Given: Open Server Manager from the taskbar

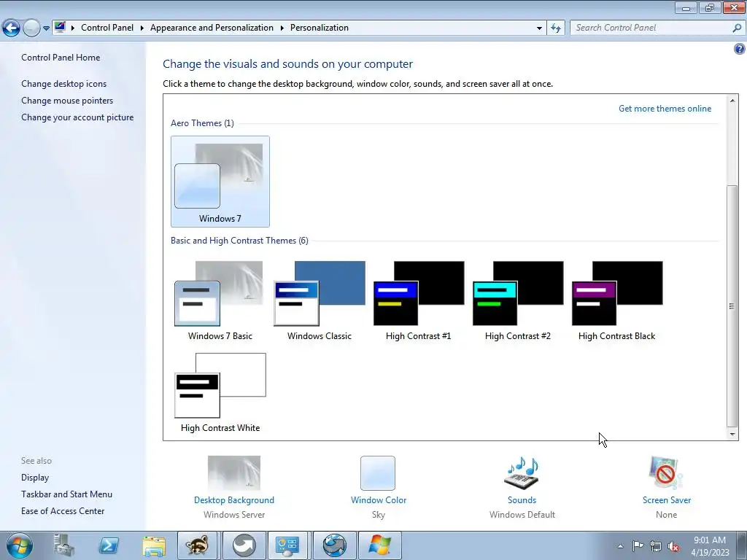Looking at the screenshot, I should 64,545.
